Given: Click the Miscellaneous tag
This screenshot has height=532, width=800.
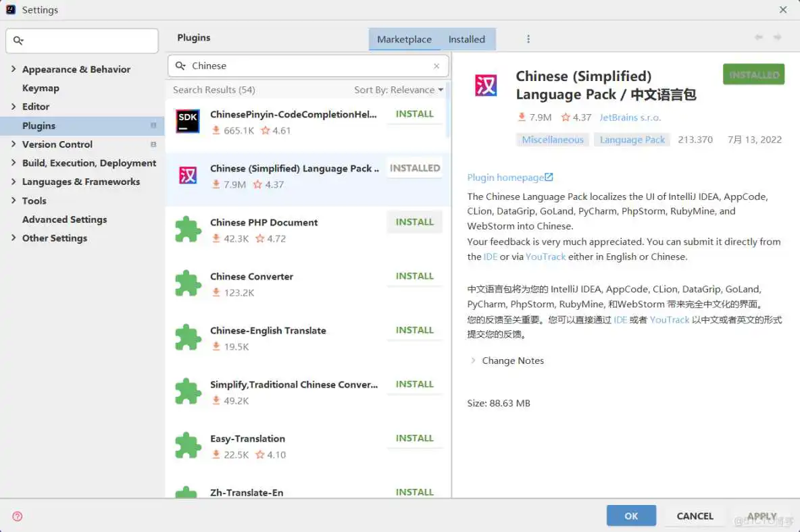Looking at the screenshot, I should click(x=553, y=140).
